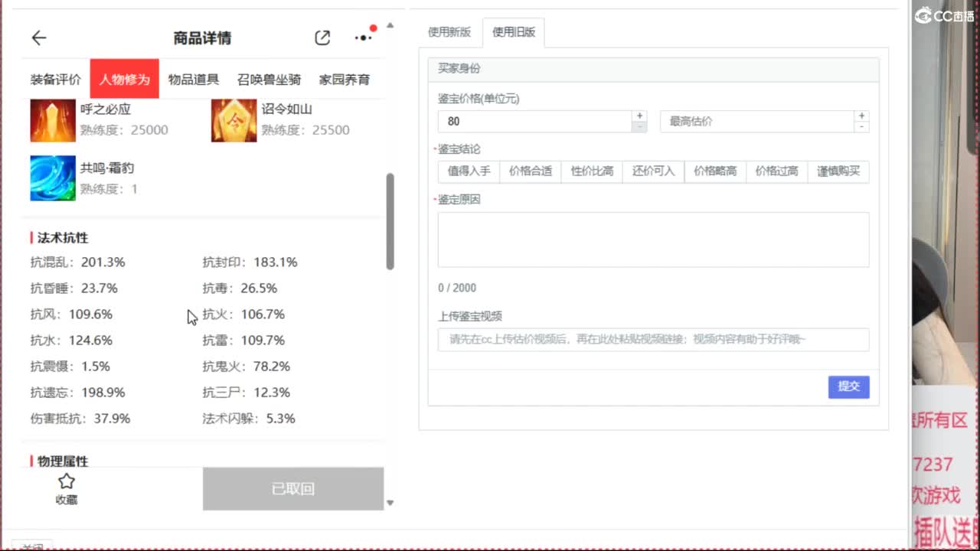
Task: Click the 鉴宝价格 input showing 80
Action: 535,121
